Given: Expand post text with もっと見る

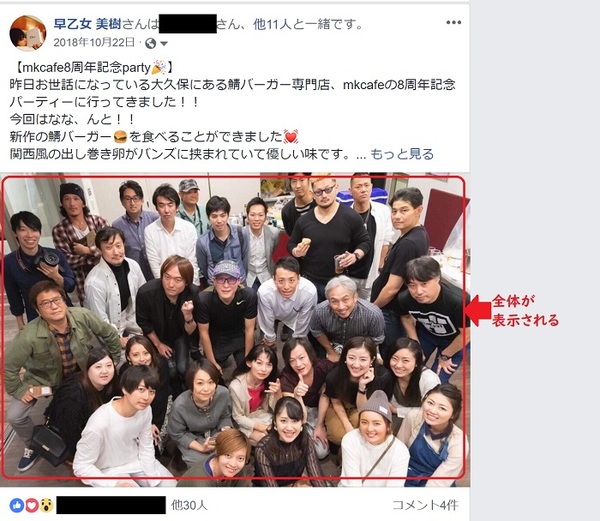Looking at the screenshot, I should tap(402, 154).
